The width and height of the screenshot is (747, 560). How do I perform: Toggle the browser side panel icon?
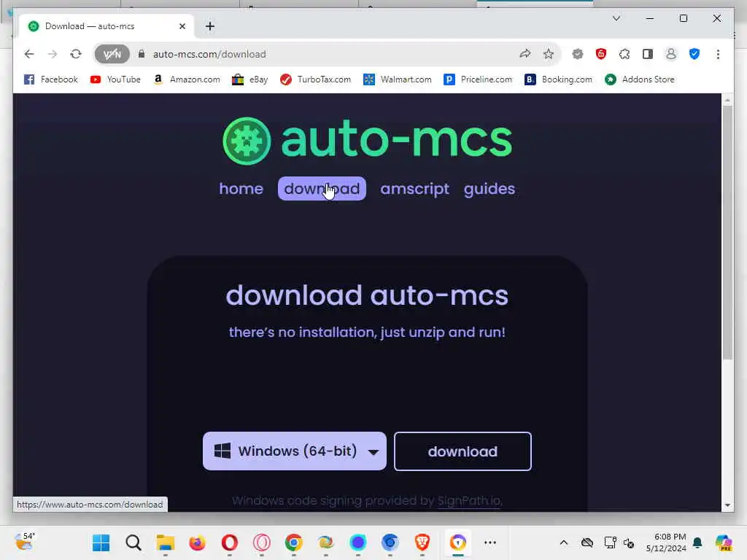[x=648, y=54]
